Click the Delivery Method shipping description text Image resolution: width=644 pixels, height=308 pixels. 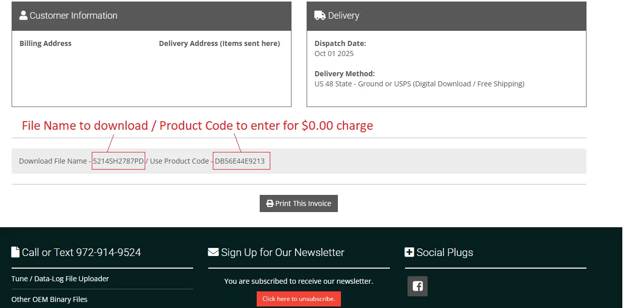coord(420,84)
